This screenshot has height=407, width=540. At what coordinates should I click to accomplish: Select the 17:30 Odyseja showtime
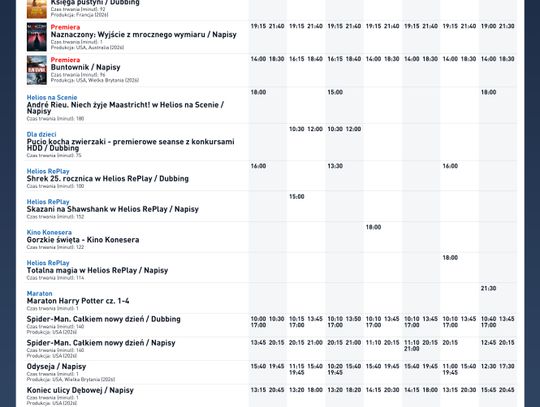[x=507, y=367]
